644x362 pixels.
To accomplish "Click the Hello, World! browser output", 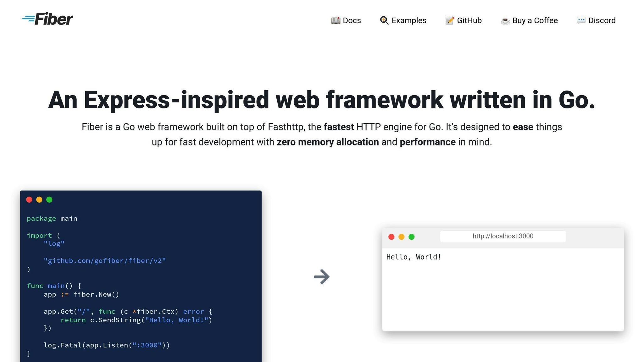I will click(414, 257).
